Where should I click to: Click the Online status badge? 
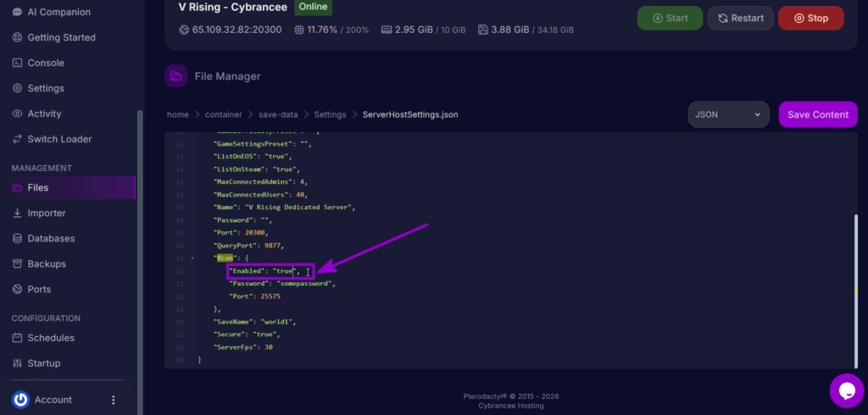pos(313,7)
